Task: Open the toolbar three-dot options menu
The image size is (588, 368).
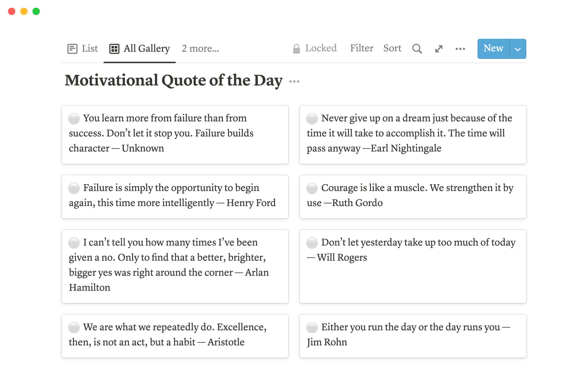Action: [460, 49]
